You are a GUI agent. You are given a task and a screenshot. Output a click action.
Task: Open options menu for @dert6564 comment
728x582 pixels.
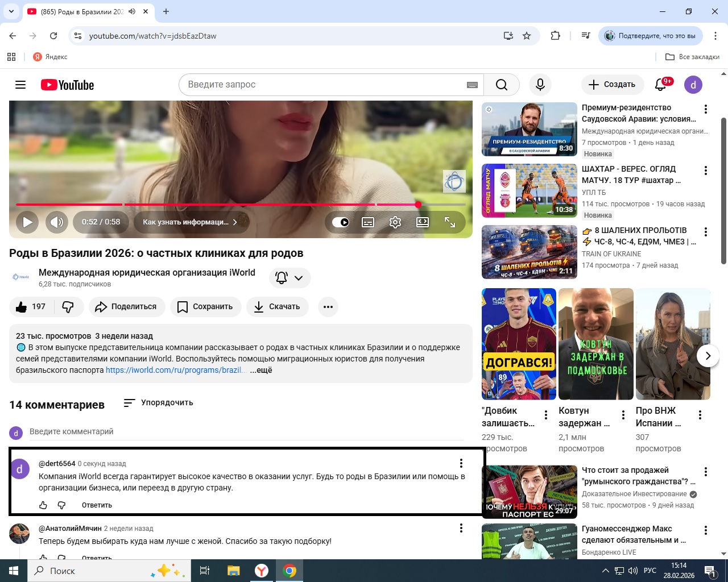pos(461,463)
